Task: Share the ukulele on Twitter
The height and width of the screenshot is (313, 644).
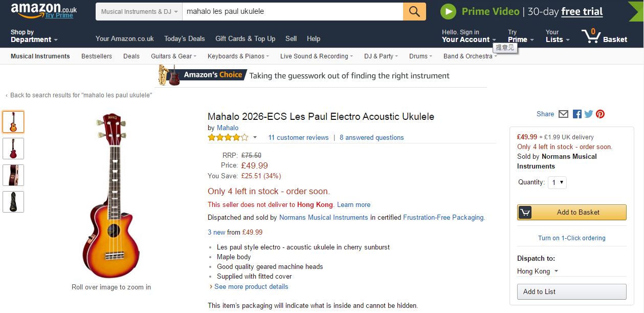Action: (x=589, y=114)
